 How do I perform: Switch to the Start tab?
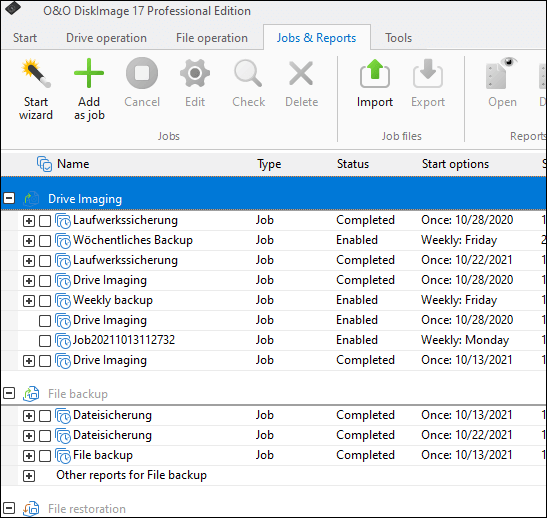point(25,38)
